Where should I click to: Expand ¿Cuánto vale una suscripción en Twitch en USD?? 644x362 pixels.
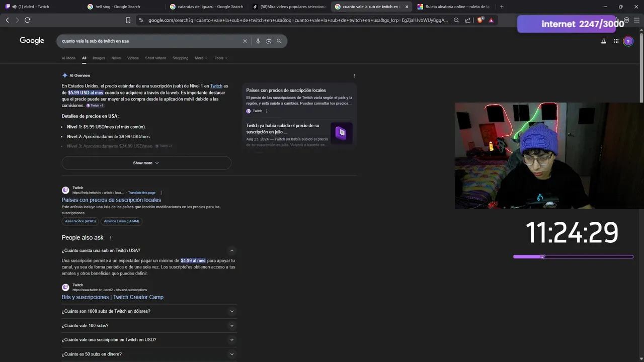[x=149, y=340]
